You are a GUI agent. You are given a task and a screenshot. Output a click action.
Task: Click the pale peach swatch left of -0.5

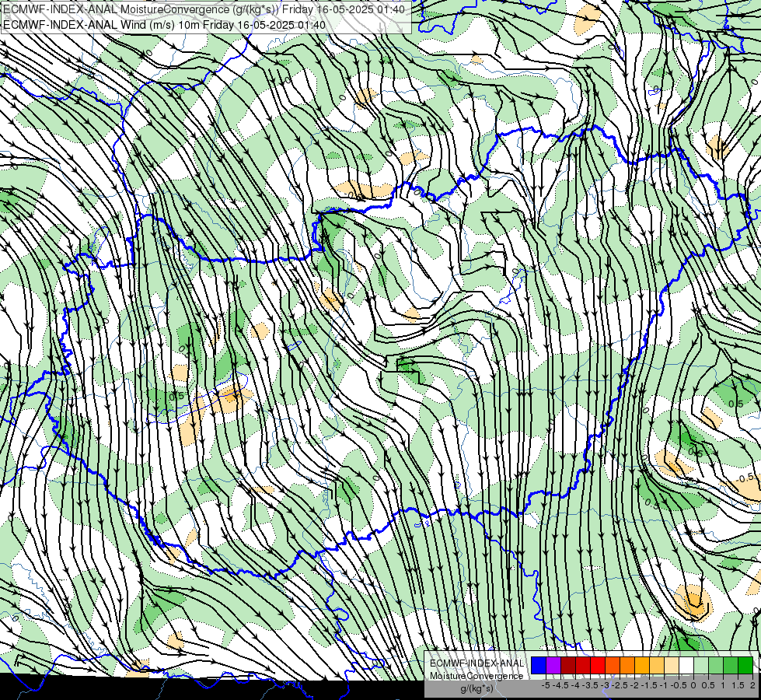(672, 665)
